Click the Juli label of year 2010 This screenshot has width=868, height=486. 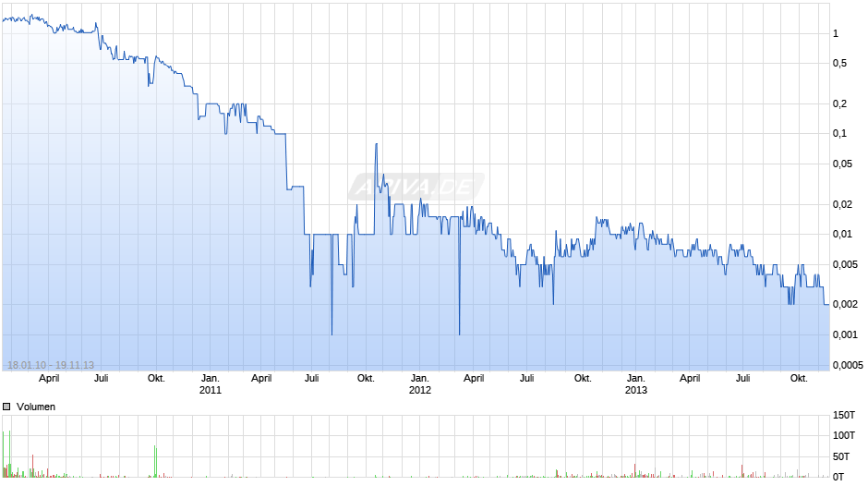click(x=102, y=379)
